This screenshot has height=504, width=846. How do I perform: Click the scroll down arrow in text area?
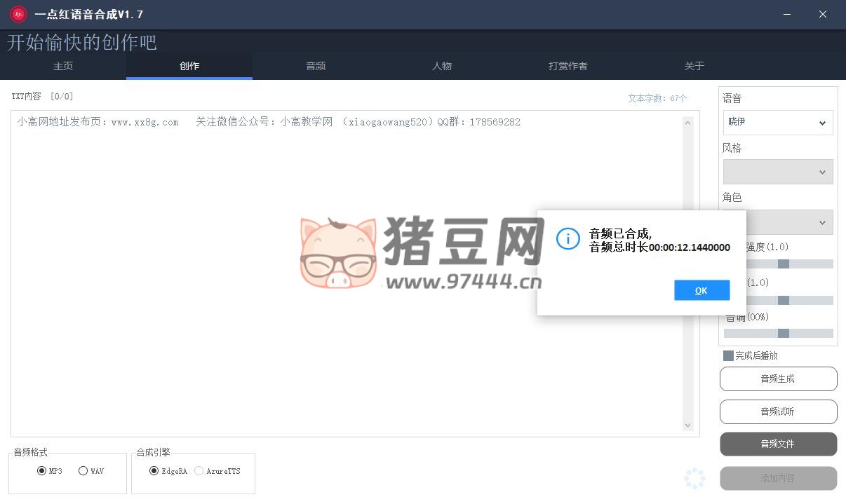[687, 425]
